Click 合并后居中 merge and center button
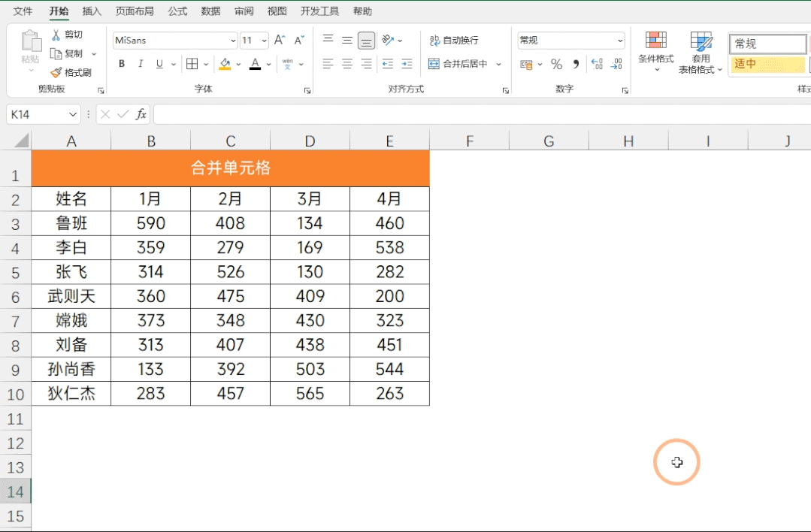 coord(458,64)
